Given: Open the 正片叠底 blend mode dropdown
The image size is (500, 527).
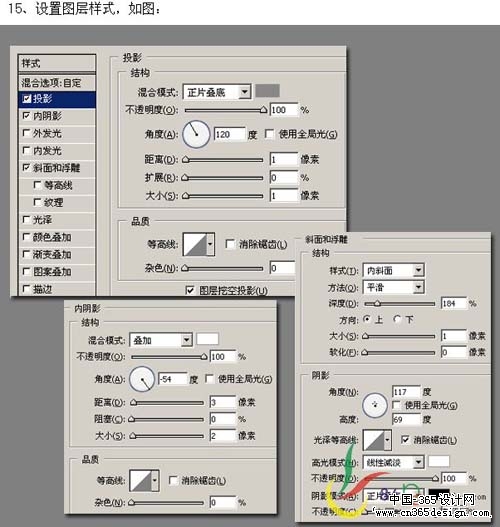Looking at the screenshot, I should (217, 92).
